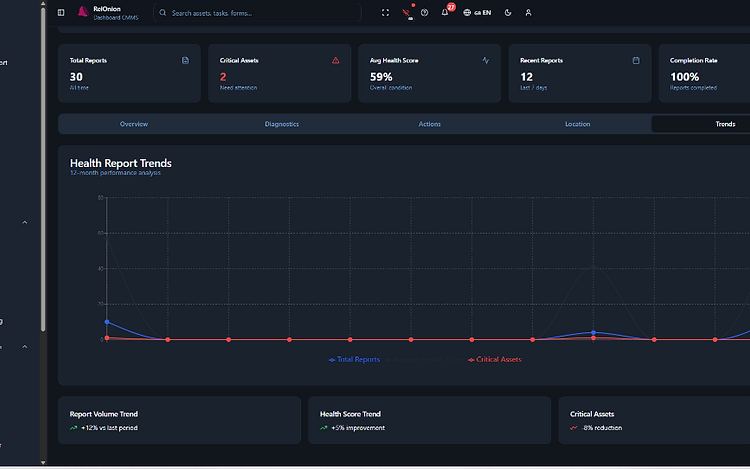This screenshot has width=750, height=469.
Task: Click the sidebar vertical scrollbar thumb
Action: pyautogui.click(x=43, y=169)
